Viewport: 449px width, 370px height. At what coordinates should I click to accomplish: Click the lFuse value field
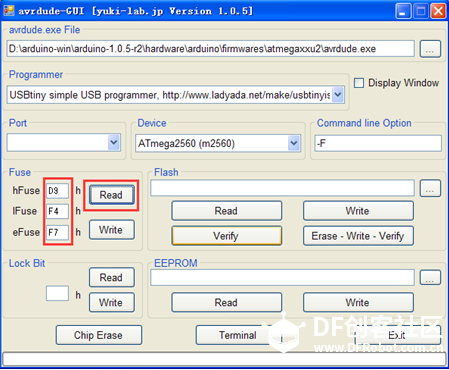tap(57, 211)
